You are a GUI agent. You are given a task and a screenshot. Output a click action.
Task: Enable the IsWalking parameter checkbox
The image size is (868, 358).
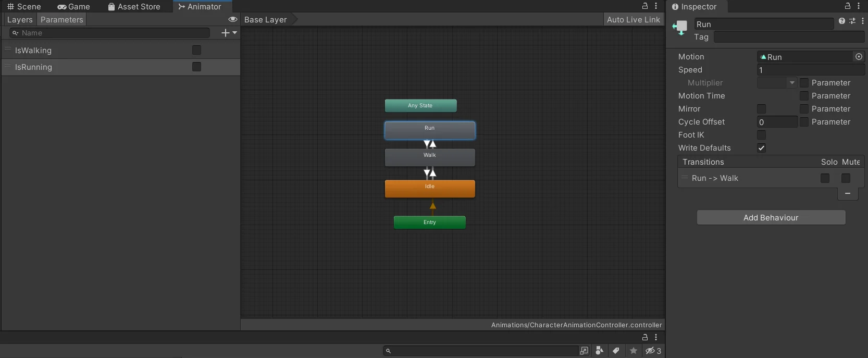196,50
